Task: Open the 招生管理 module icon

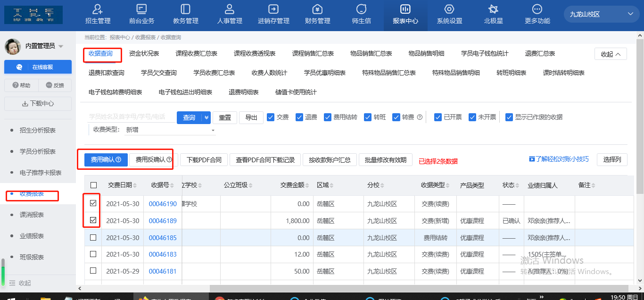Action: point(98,9)
